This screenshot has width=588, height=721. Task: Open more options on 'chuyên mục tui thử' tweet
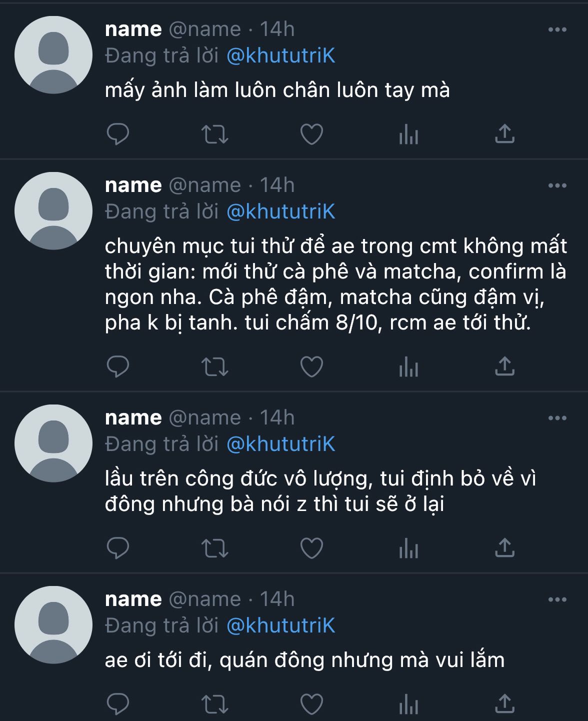pos(557,186)
